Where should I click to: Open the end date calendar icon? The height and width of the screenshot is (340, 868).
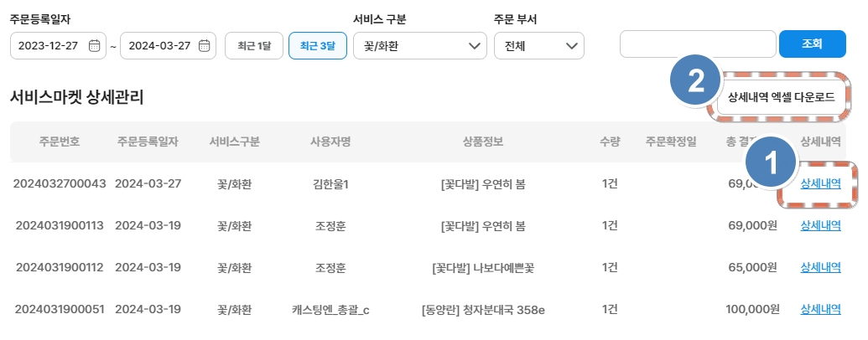pos(204,45)
